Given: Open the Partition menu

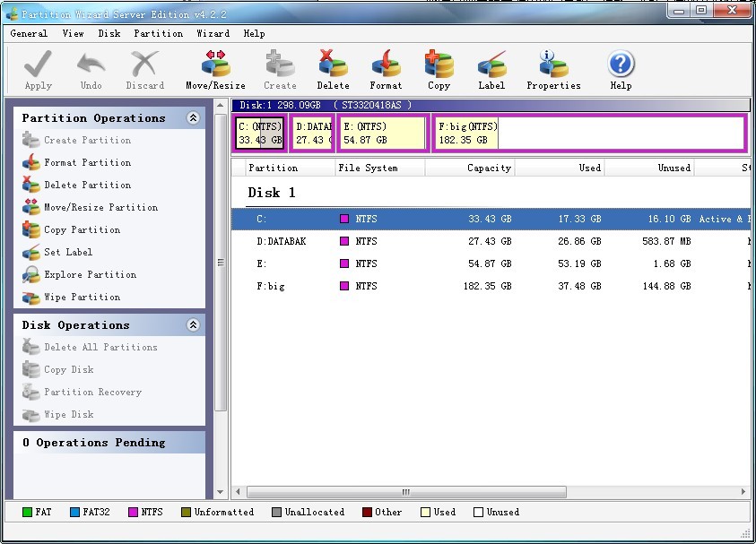Looking at the screenshot, I should click(x=158, y=33).
